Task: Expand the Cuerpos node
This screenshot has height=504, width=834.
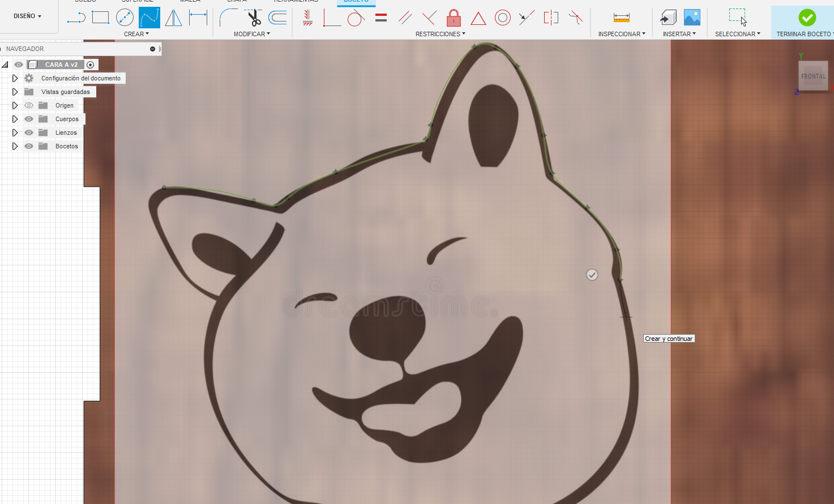Action: [x=15, y=119]
